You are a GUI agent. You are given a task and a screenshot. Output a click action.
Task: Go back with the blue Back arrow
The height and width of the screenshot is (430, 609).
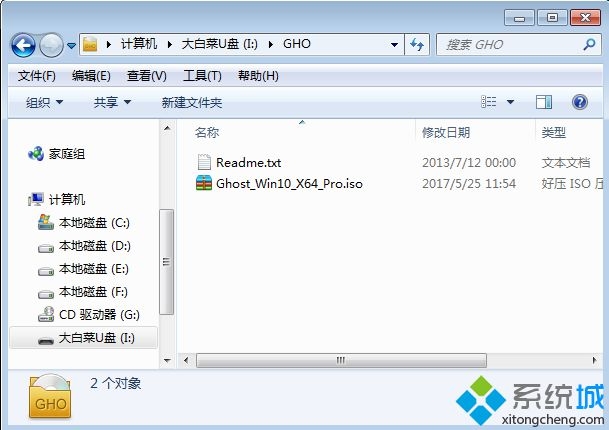point(23,45)
